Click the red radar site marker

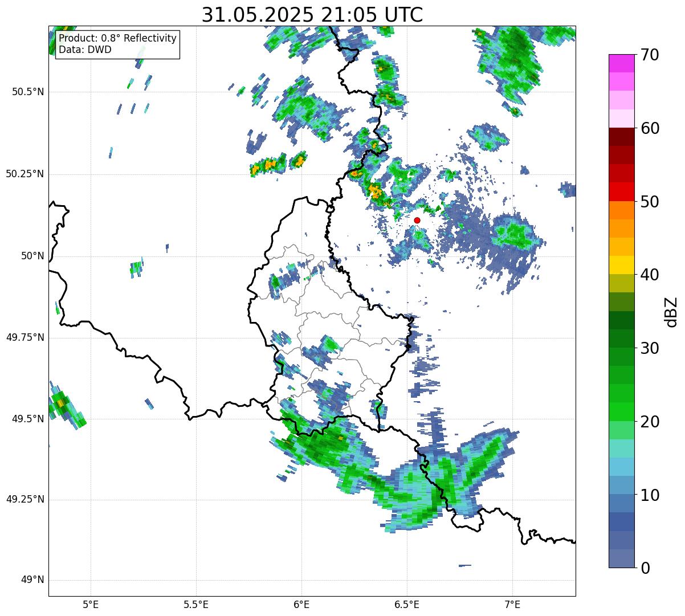tap(417, 220)
